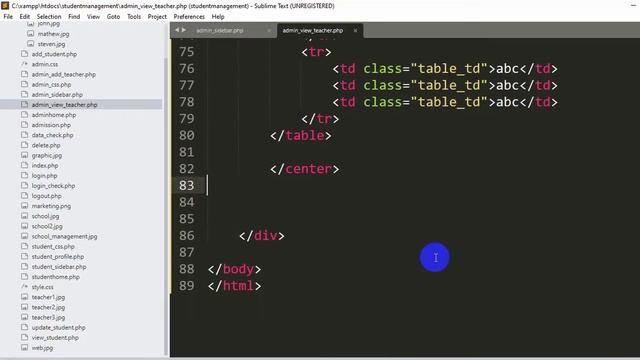Click the image icon beside teacher3.jpg
Screen dimensions: 640x360
tap(24, 317)
